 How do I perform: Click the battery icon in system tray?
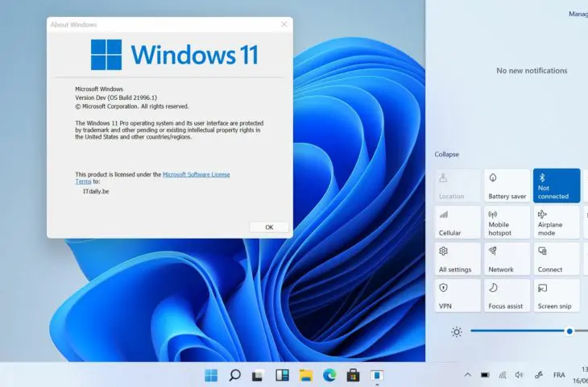click(485, 375)
